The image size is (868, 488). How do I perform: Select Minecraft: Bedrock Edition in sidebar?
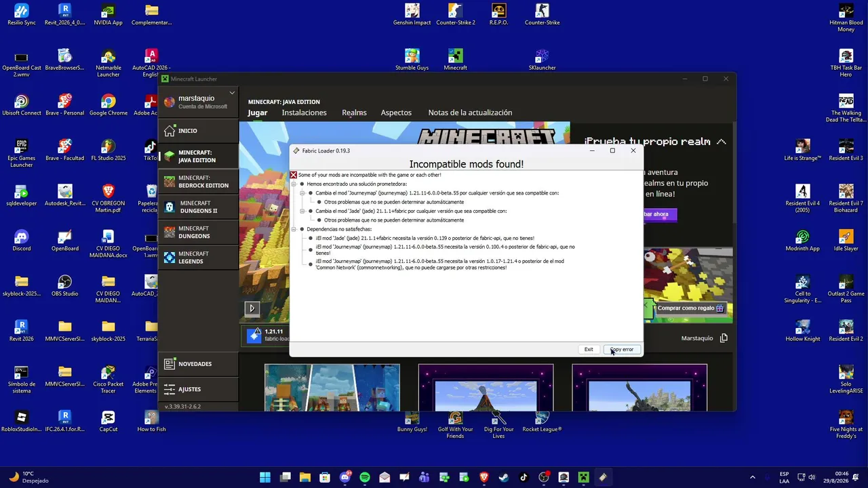coord(198,182)
